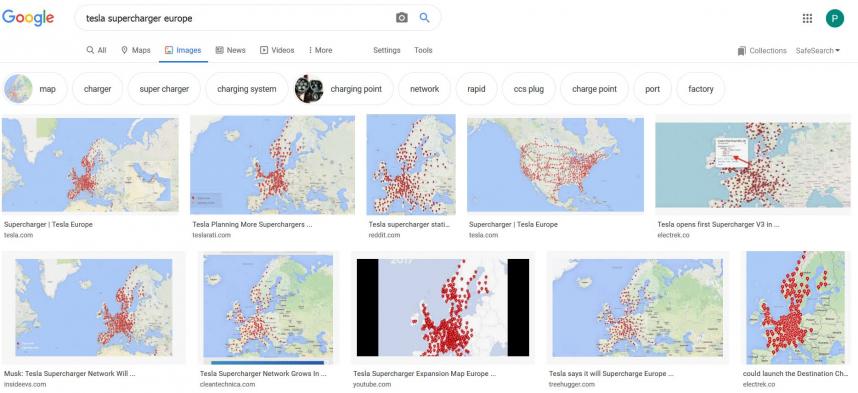This screenshot has width=858, height=393.
Task: Open the Google apps grid icon
Action: click(x=807, y=19)
